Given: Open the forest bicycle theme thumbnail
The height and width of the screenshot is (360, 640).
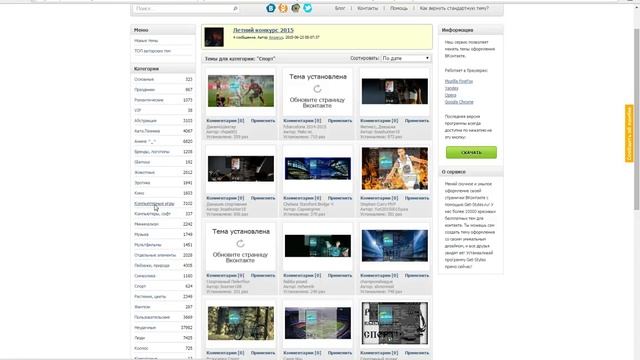Looking at the screenshot, I should pos(241,323).
